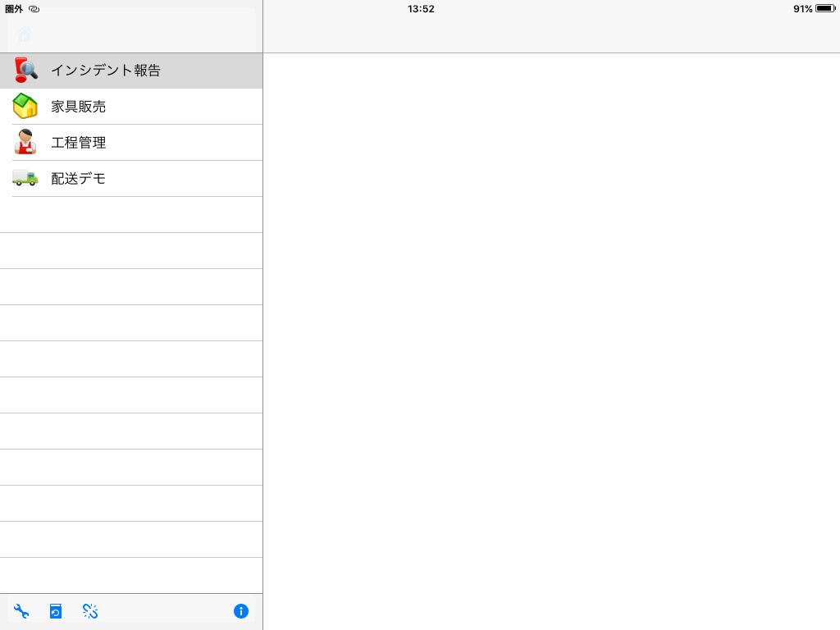
Task: Open the 配送デモ entry
Action: (x=79, y=179)
